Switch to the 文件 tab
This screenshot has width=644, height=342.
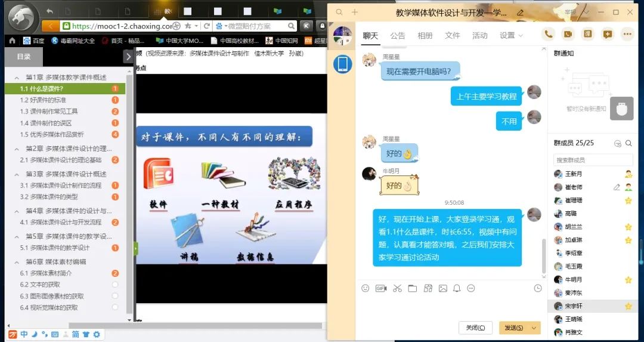click(453, 36)
